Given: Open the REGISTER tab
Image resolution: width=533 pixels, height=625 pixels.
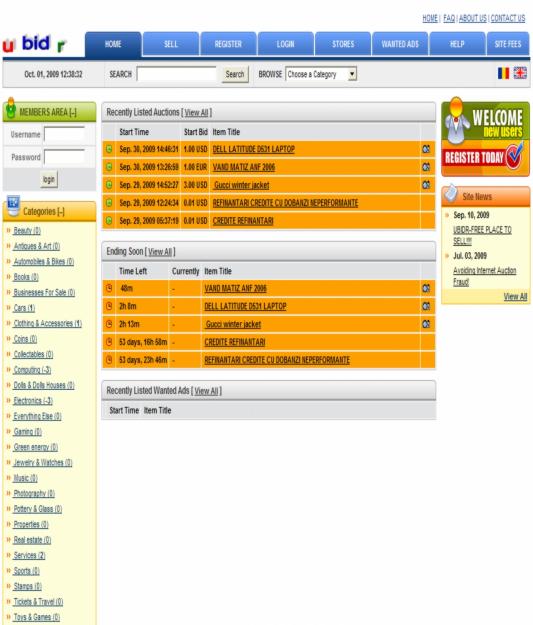Looking at the screenshot, I should [x=228, y=44].
